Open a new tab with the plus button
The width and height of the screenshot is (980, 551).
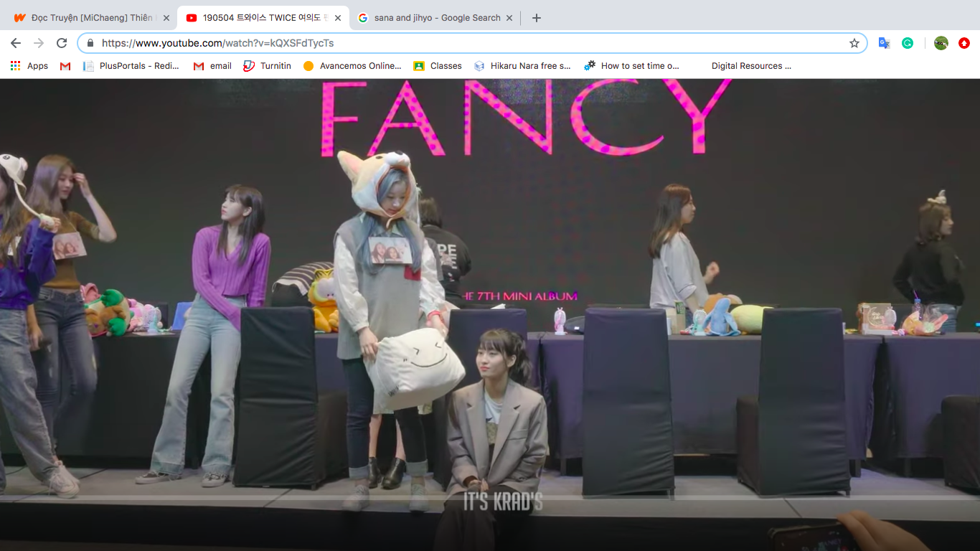(537, 18)
